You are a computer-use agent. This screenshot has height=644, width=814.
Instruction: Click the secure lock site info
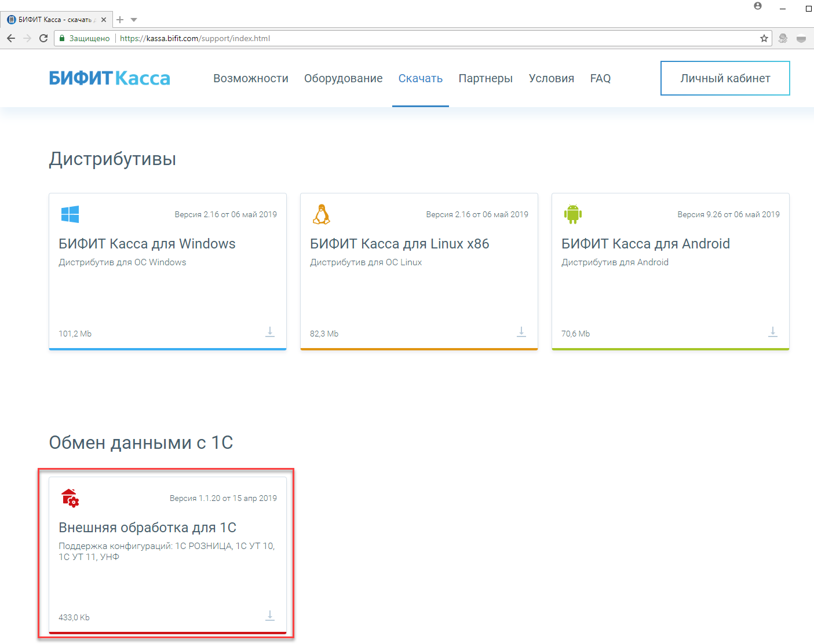85,38
